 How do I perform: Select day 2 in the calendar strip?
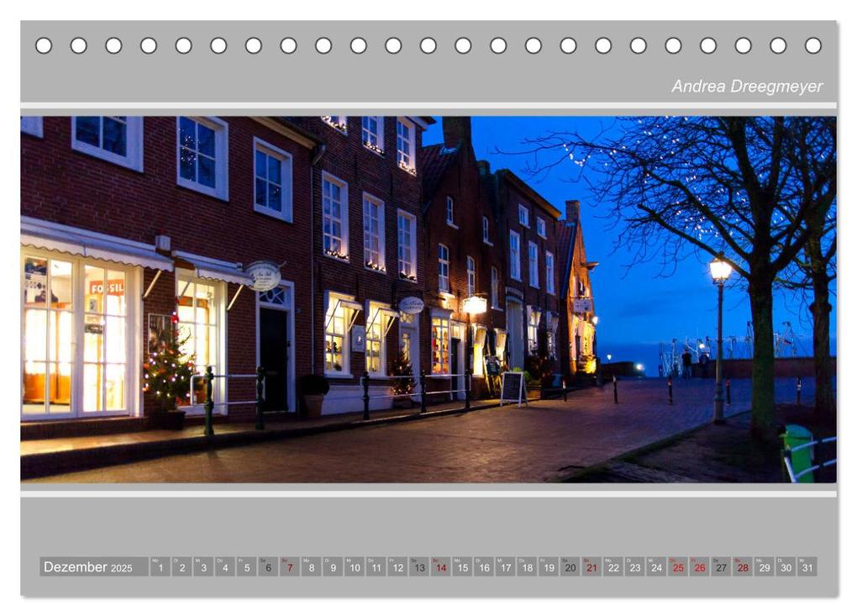pyautogui.click(x=182, y=566)
